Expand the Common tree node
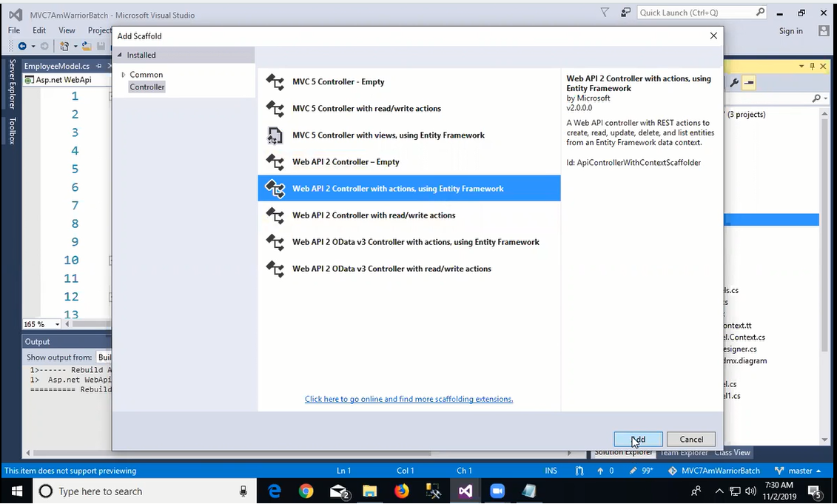This screenshot has width=837, height=504. pos(124,75)
